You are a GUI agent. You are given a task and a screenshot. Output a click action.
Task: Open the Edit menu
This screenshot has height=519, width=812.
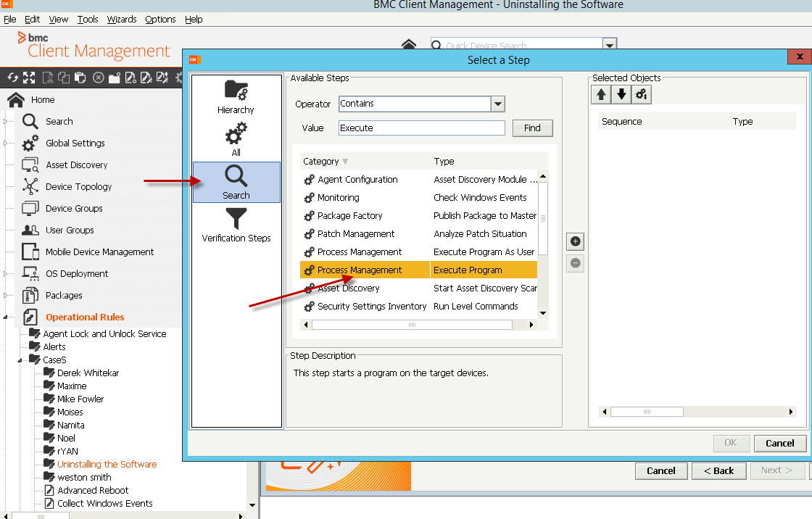(32, 19)
